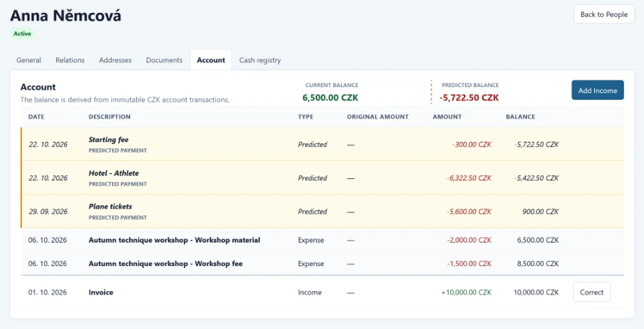
Task: Select the Starting fee description
Action: [109, 139]
